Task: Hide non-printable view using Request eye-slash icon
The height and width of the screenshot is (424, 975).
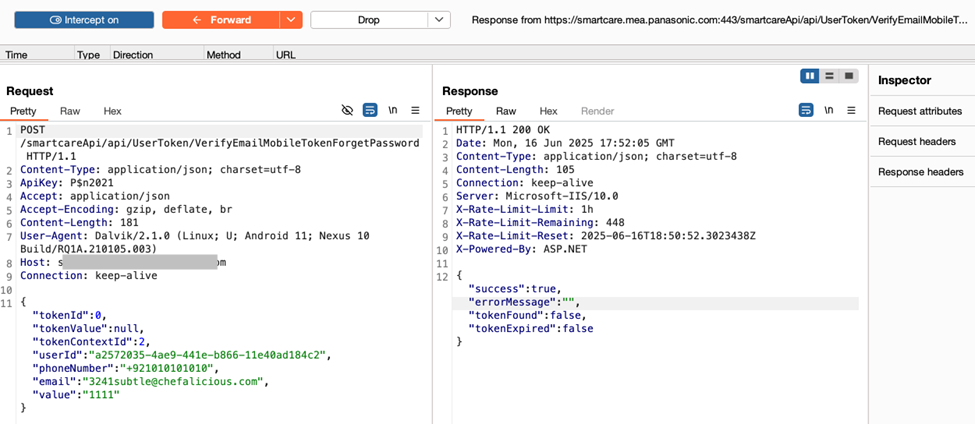Action: pos(347,111)
